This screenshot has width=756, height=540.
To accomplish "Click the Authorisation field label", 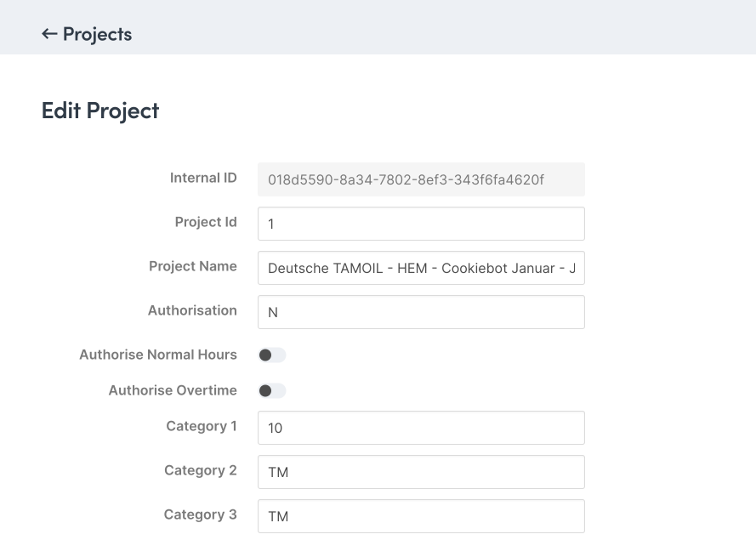I will pos(192,310).
